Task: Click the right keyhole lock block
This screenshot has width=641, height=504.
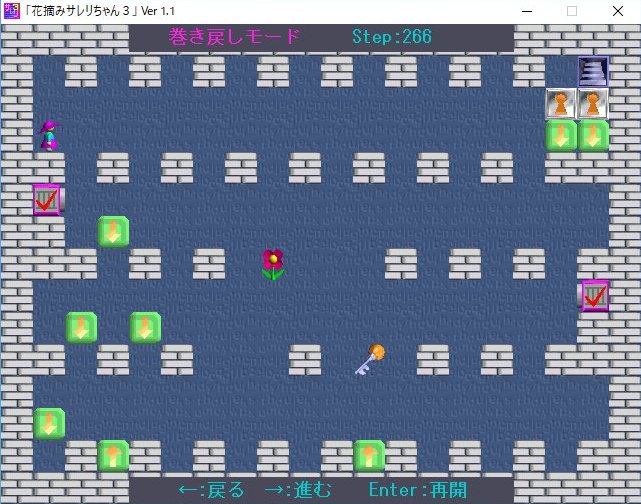Action: (593, 103)
